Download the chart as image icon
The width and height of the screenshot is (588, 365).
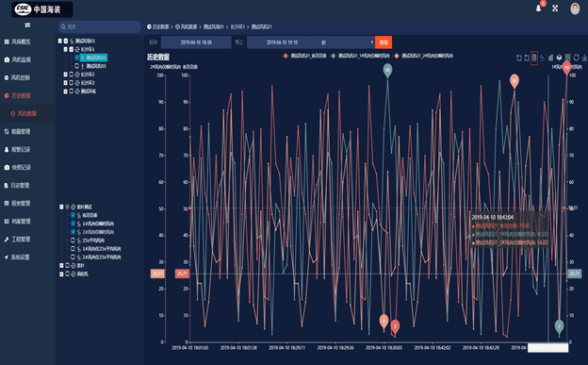pyautogui.click(x=584, y=58)
